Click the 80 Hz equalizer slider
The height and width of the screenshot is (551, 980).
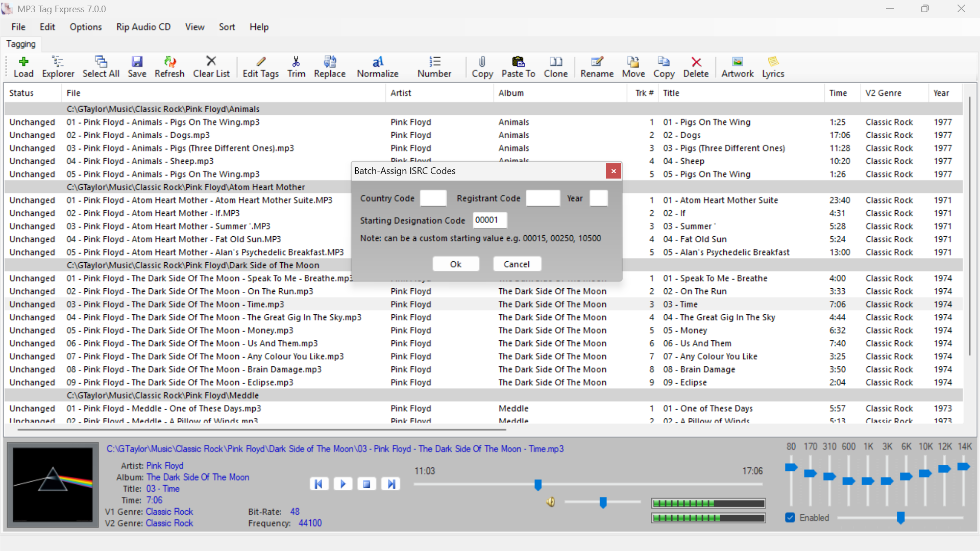(791, 467)
